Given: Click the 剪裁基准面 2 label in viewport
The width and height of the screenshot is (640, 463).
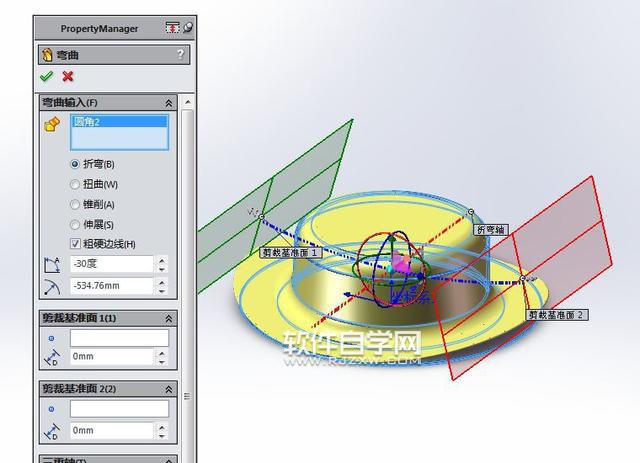Looking at the screenshot, I should click(557, 315).
